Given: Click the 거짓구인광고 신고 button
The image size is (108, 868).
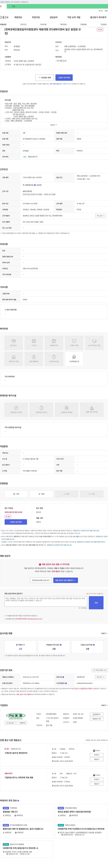Looking at the screenshot, I should point(100,670).
